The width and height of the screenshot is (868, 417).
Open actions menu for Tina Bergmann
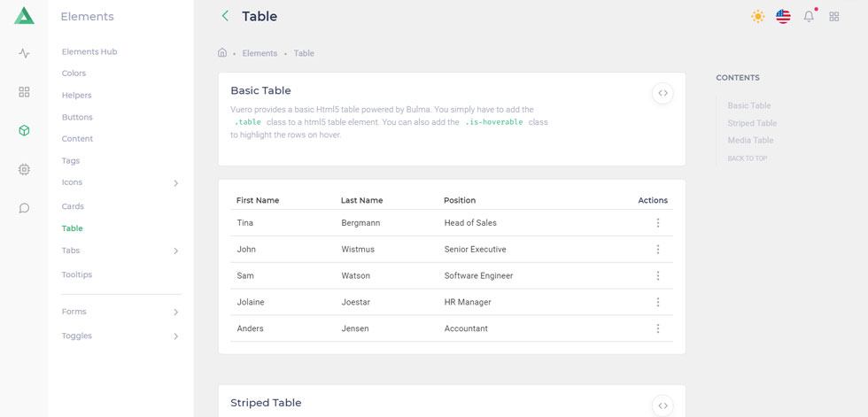pyautogui.click(x=657, y=223)
